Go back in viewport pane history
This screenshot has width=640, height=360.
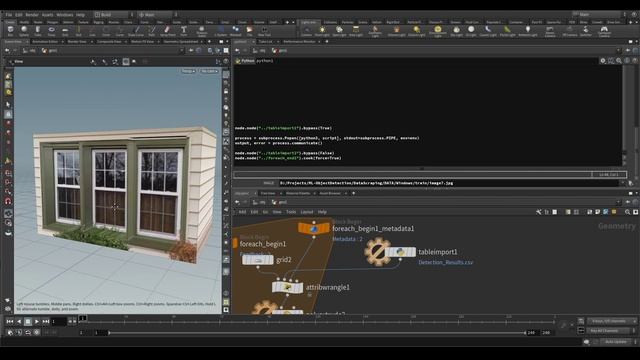click(7, 51)
